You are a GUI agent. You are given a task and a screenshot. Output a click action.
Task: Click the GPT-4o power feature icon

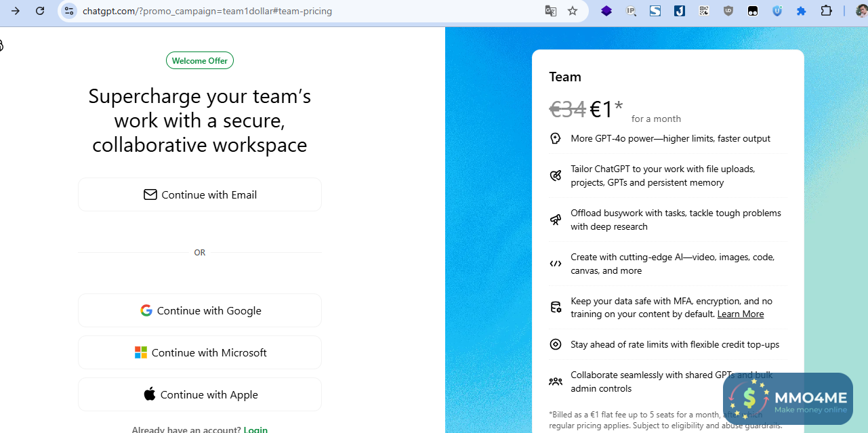[556, 138]
